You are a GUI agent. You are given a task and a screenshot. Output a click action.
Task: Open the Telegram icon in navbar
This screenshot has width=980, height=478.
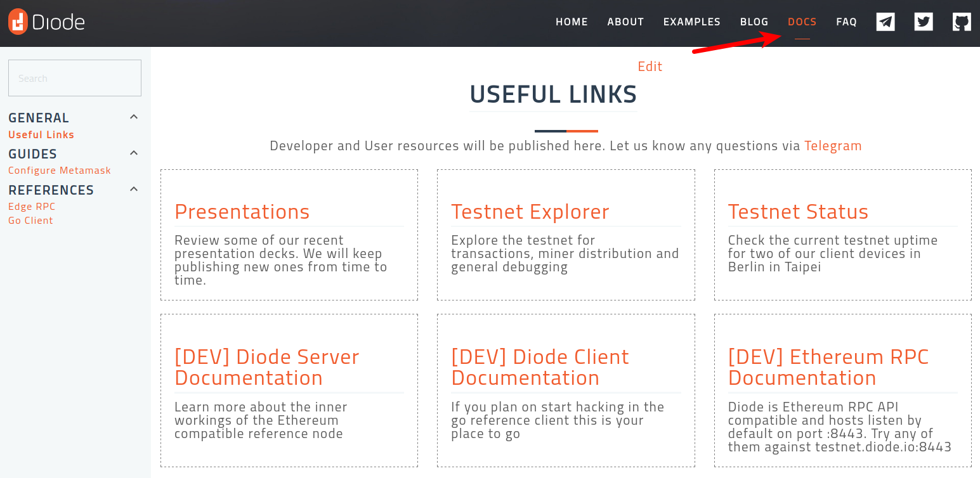pos(885,22)
